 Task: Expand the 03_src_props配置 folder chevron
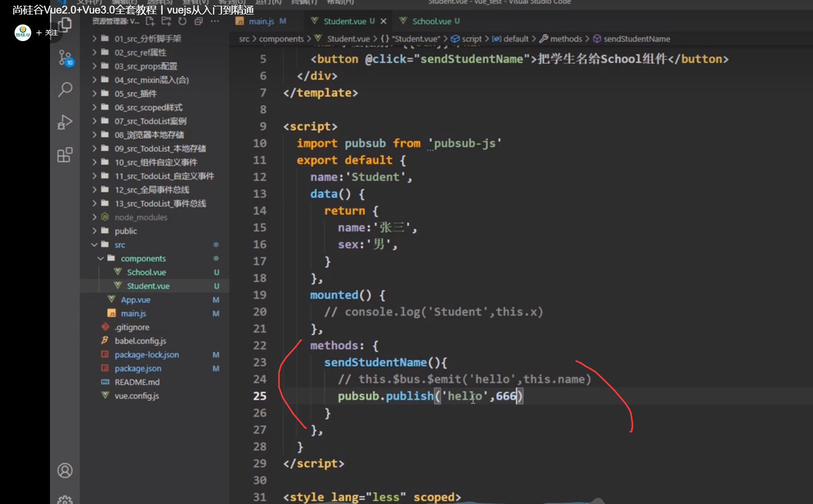pyautogui.click(x=94, y=66)
